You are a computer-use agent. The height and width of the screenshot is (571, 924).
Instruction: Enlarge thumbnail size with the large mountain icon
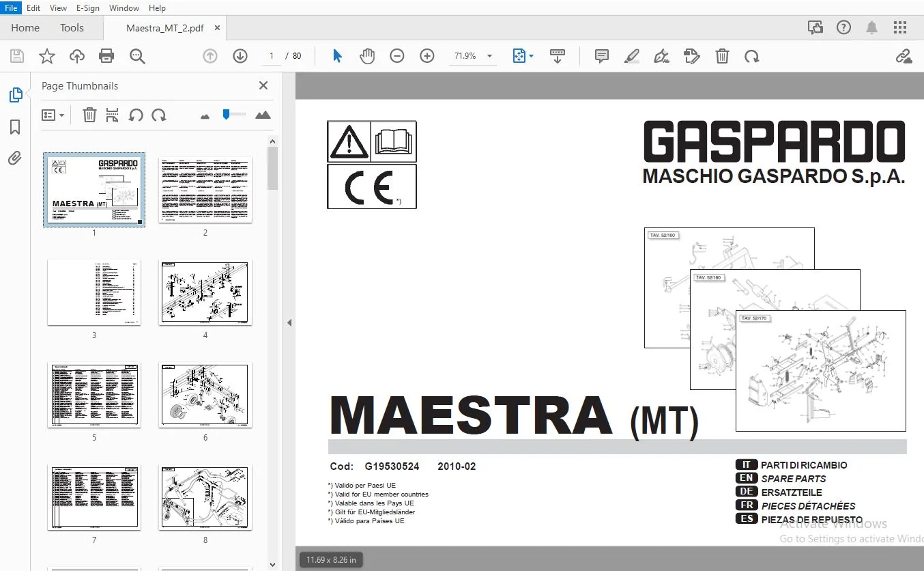click(263, 115)
